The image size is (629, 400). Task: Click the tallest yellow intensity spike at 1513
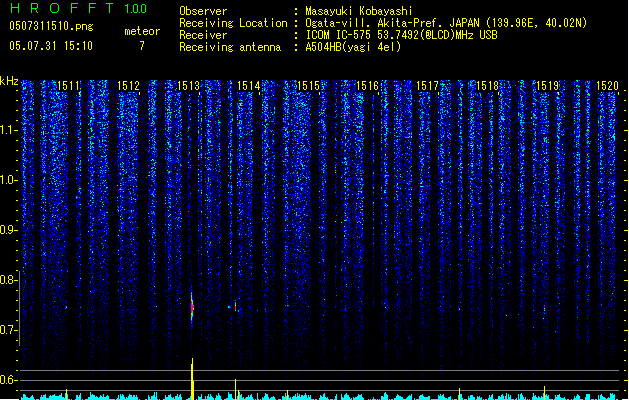(x=193, y=379)
